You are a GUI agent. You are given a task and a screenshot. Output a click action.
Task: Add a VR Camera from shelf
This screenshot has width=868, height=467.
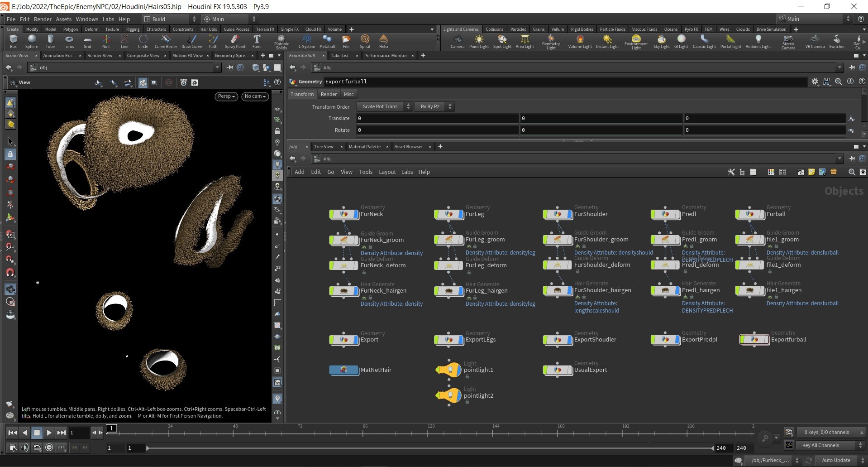pyautogui.click(x=815, y=42)
